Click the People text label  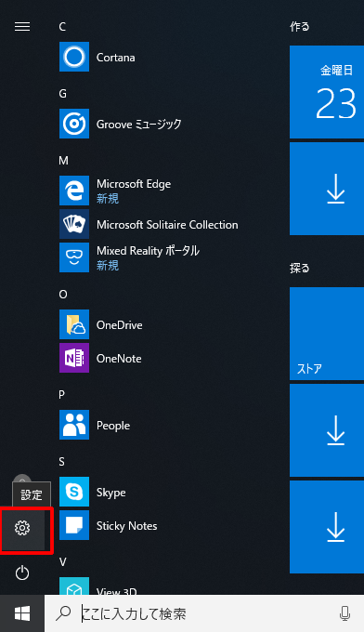click(x=113, y=426)
